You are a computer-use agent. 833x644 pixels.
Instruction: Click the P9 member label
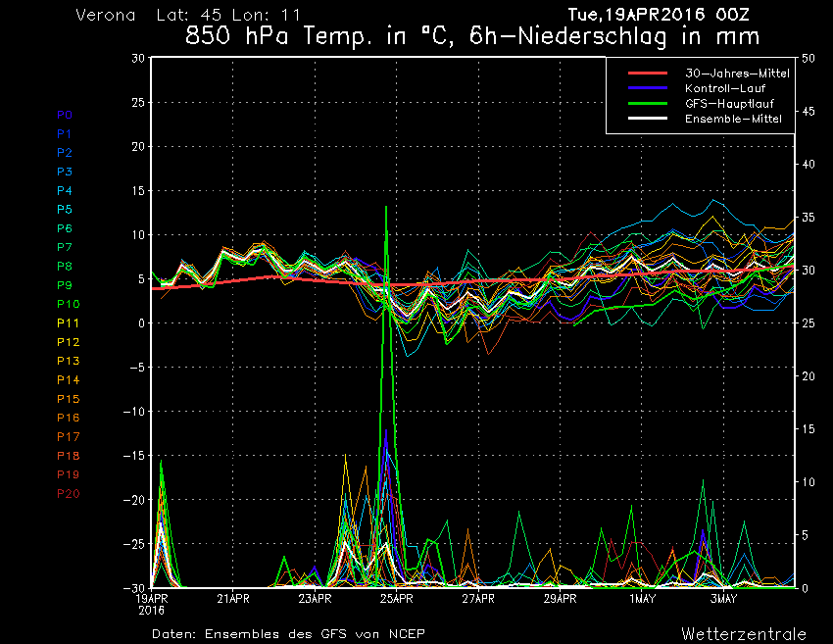click(65, 285)
